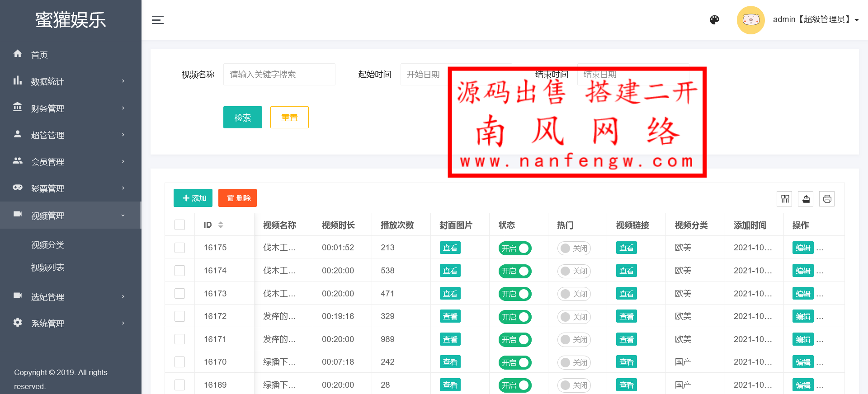This screenshot has width=868, height=394.
Task: Click the home icon in sidebar
Action: [x=18, y=54]
